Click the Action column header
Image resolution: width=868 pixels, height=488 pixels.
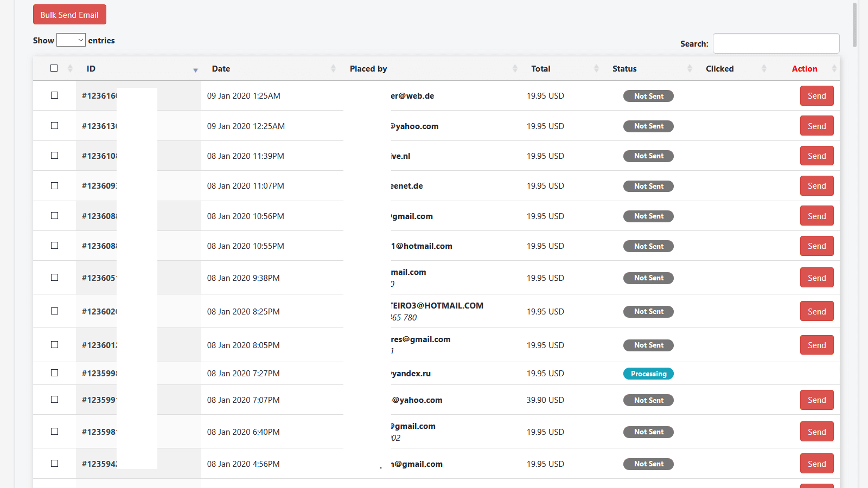pyautogui.click(x=805, y=68)
